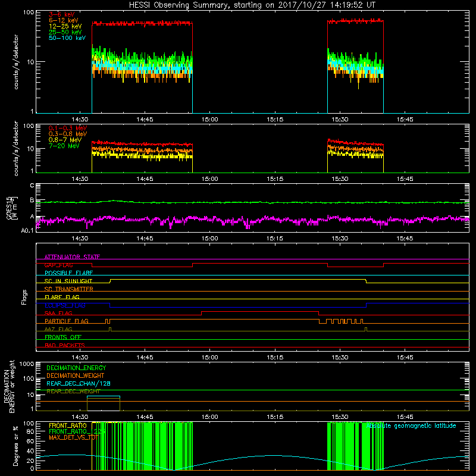Click the PARTICLE_FLAG label
The width and height of the screenshot is (476, 476).
click(x=67, y=321)
